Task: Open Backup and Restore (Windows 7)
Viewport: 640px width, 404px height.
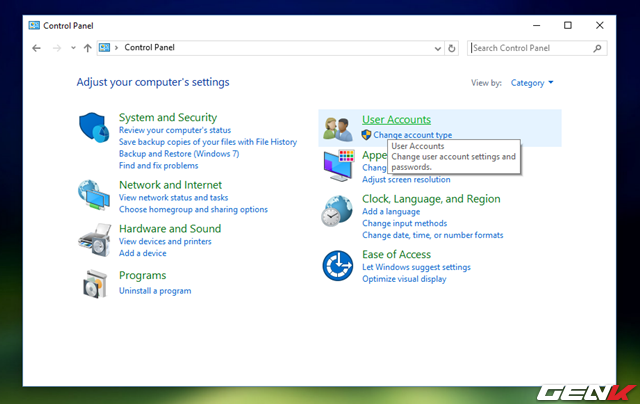Action: 179,154
